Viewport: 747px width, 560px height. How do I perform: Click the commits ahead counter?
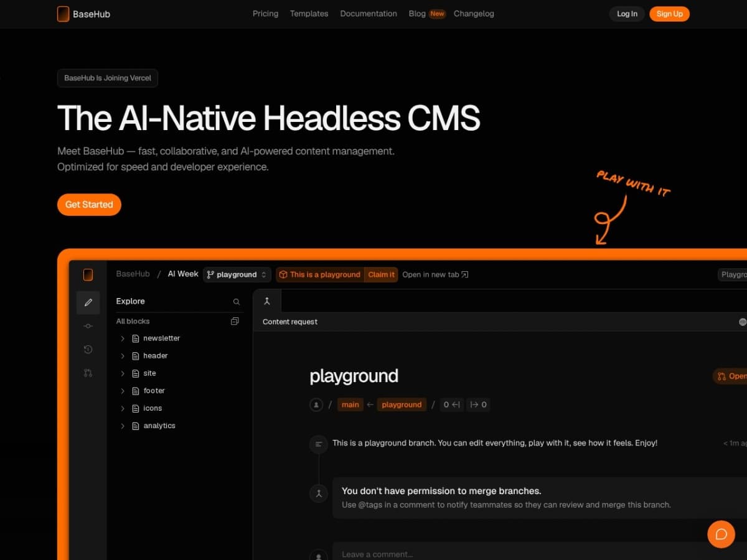tap(478, 404)
